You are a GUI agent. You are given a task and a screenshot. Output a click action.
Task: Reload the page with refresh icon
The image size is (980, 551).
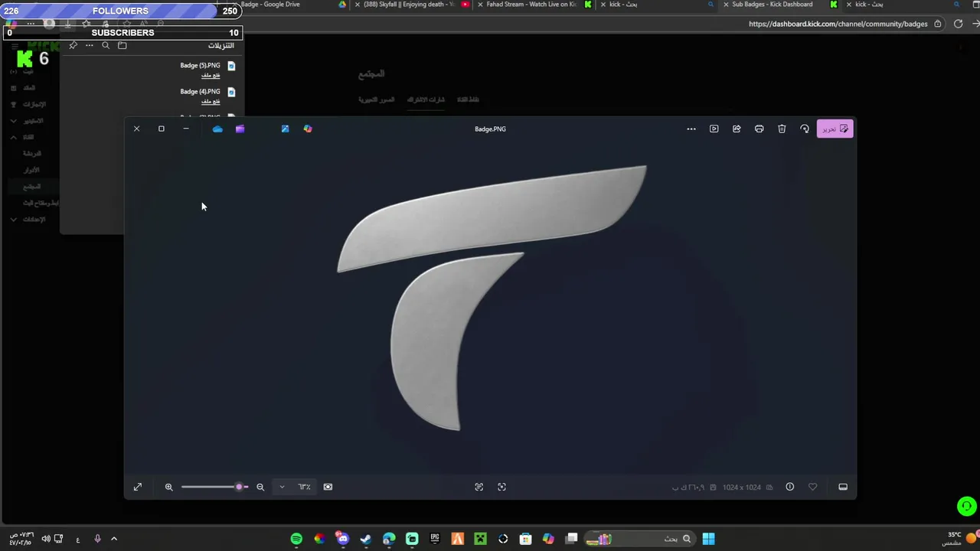tap(958, 24)
